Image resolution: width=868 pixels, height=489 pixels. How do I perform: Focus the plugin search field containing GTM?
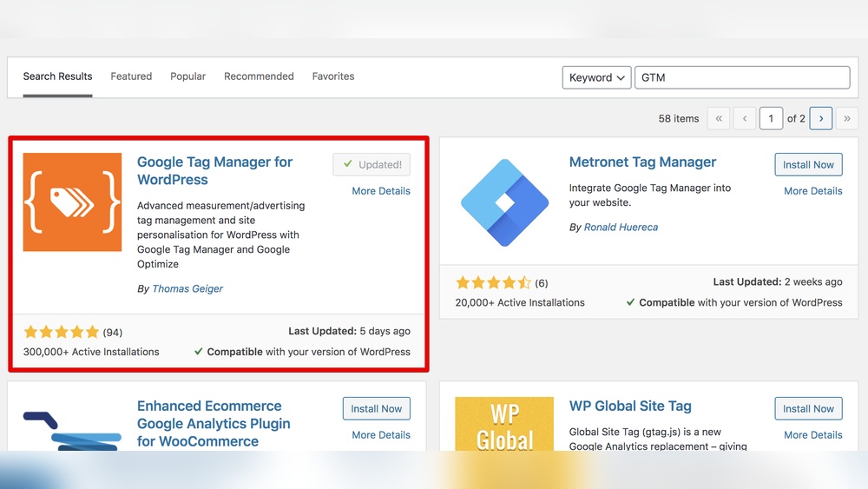tap(742, 77)
